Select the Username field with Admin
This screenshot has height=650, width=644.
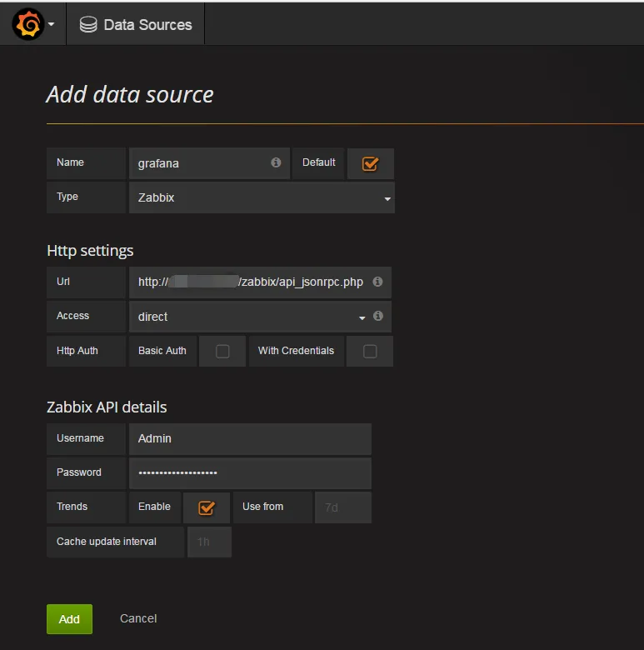coord(250,438)
